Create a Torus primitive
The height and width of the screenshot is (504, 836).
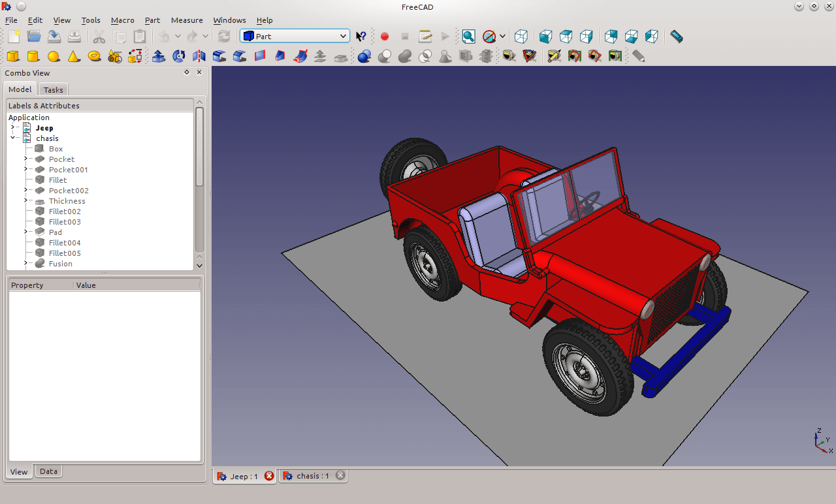coord(94,57)
